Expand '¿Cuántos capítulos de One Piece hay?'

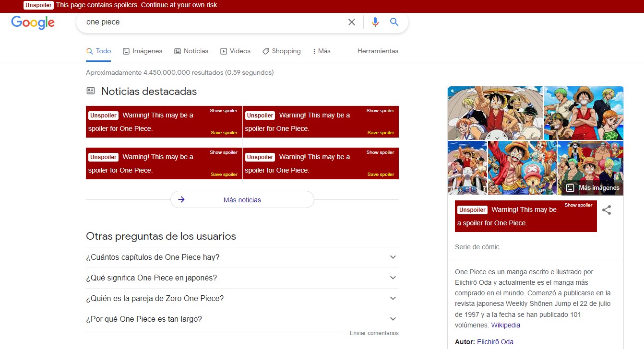pyautogui.click(x=242, y=257)
